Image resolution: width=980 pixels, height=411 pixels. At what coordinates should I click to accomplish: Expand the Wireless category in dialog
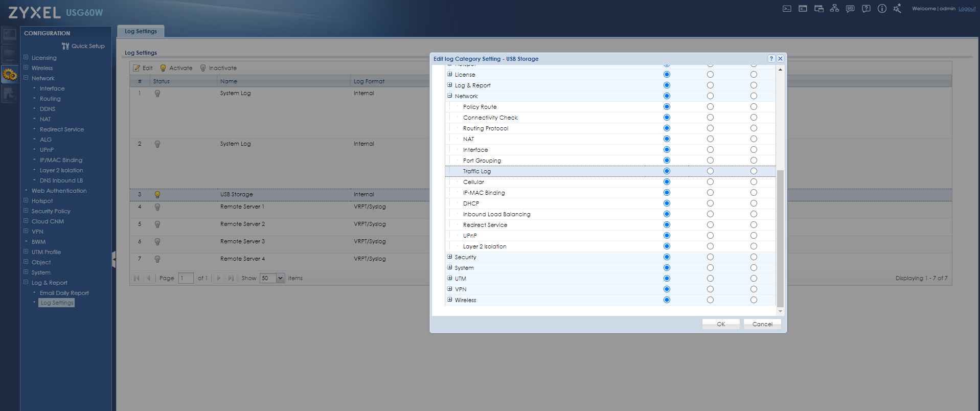(x=450, y=300)
